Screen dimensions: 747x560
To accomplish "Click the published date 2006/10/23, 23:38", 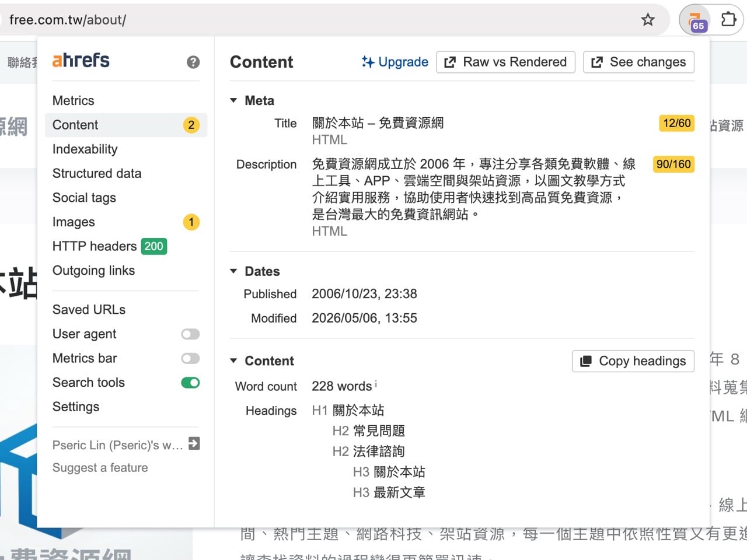I will click(364, 293).
